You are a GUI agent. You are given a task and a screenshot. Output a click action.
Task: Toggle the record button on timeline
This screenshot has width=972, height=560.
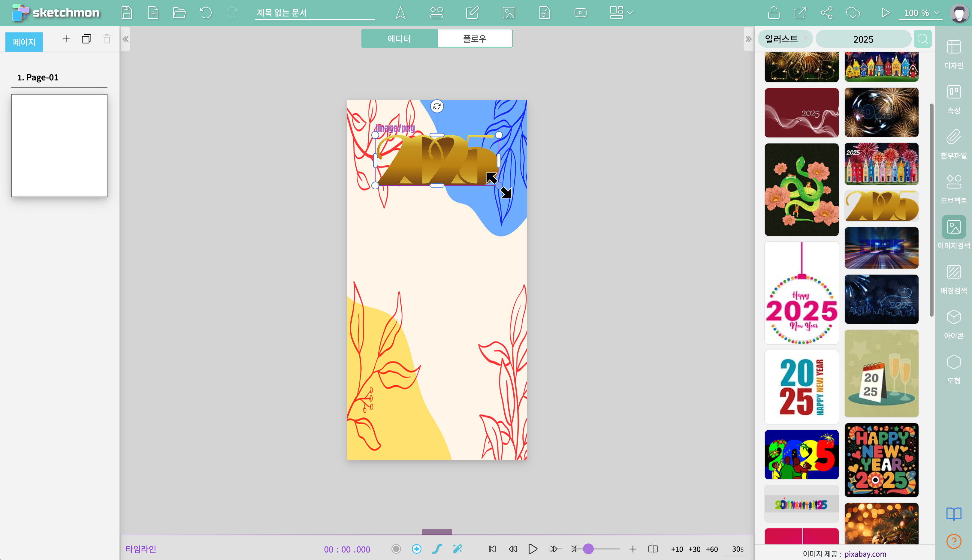tap(396, 549)
